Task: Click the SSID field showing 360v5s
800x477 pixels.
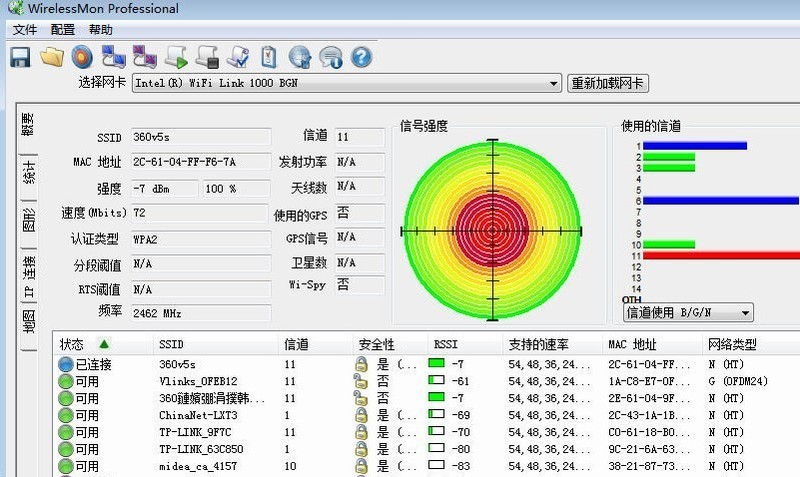Action: coord(201,137)
